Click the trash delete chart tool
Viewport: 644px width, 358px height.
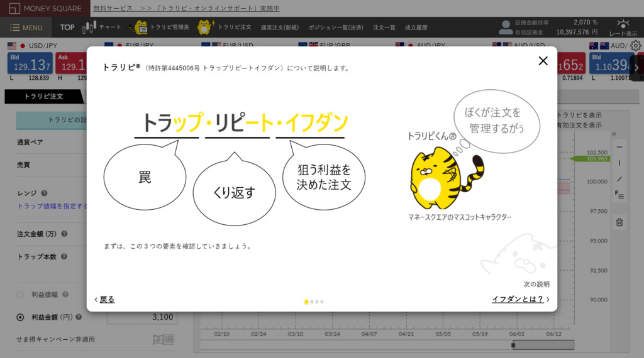click(619, 222)
